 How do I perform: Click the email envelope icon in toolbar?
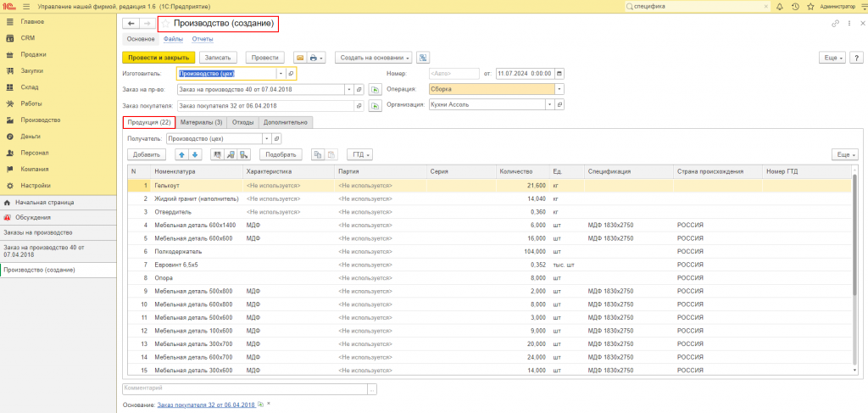point(300,58)
